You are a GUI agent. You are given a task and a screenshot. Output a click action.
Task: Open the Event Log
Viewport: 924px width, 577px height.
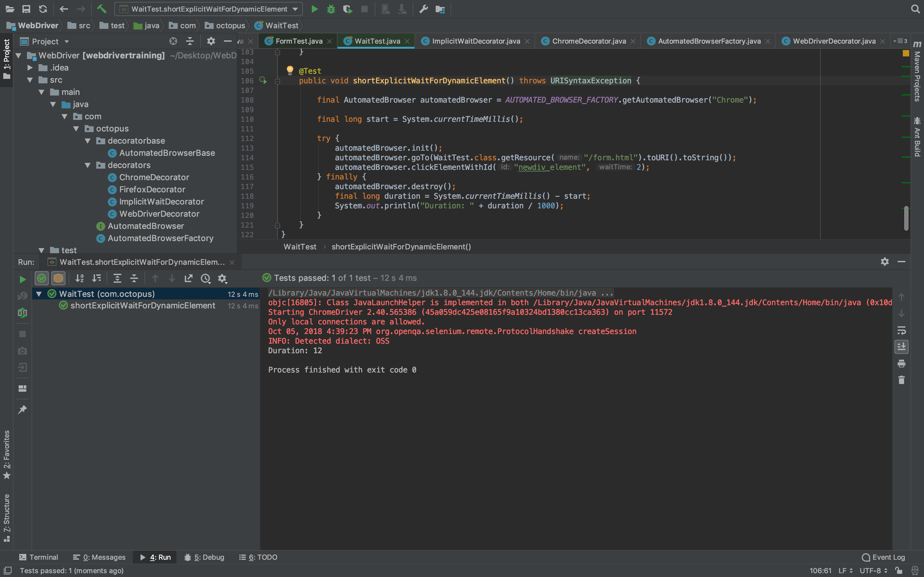coord(884,557)
